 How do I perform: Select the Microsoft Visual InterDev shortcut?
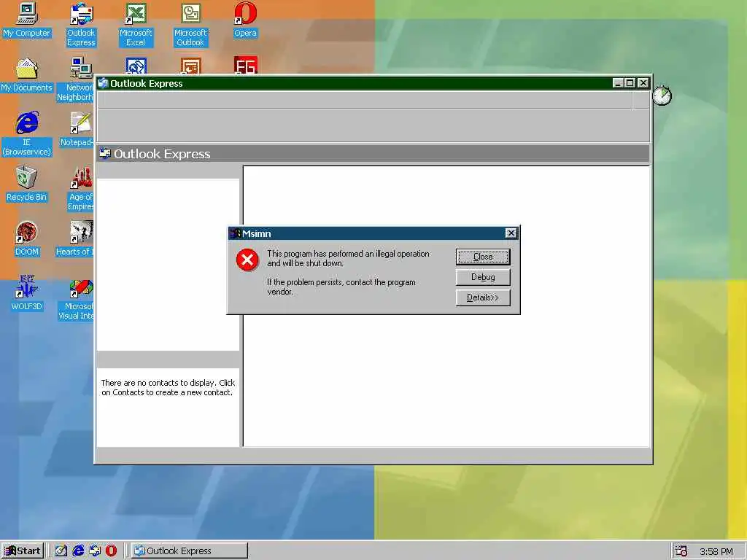pos(76,300)
